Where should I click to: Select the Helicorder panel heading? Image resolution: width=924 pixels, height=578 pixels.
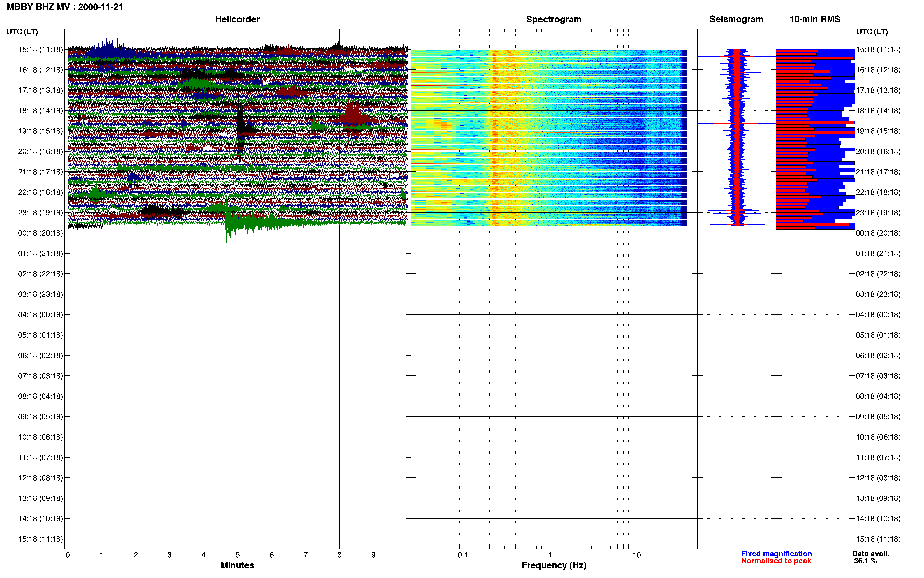(237, 19)
